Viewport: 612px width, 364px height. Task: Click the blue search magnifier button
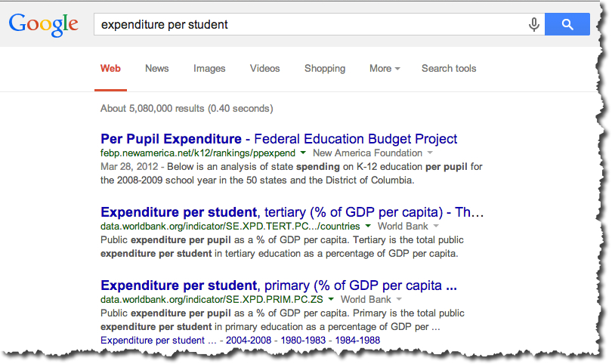point(567,24)
